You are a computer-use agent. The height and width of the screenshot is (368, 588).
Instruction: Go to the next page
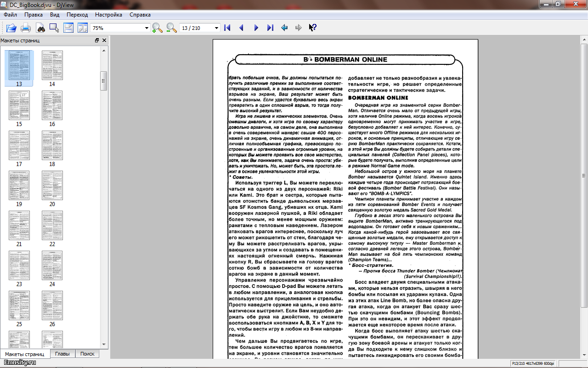pos(256,28)
